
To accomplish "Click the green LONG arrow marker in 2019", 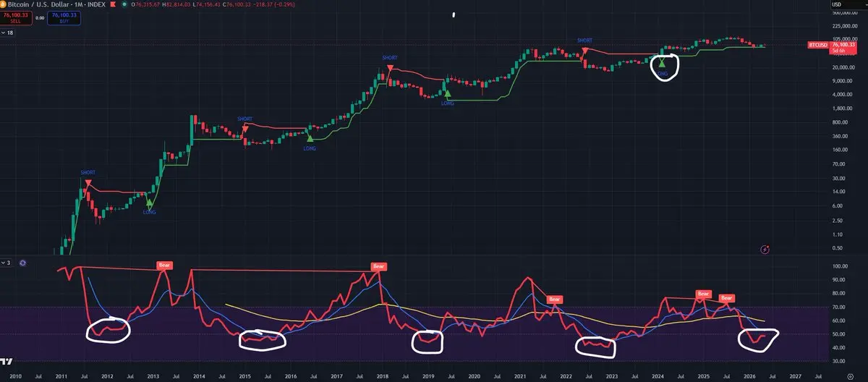I will coord(447,93).
